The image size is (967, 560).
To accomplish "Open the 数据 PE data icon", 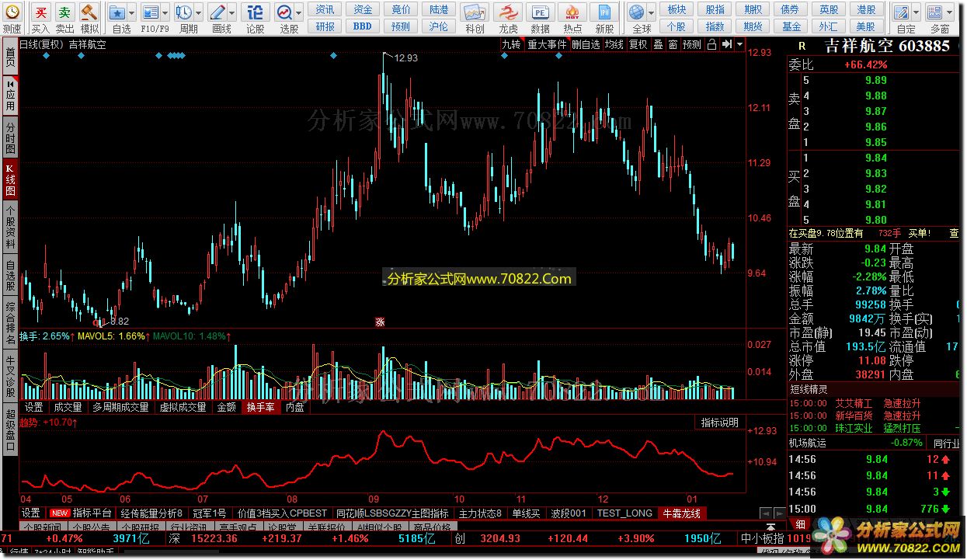I will pyautogui.click(x=540, y=12).
